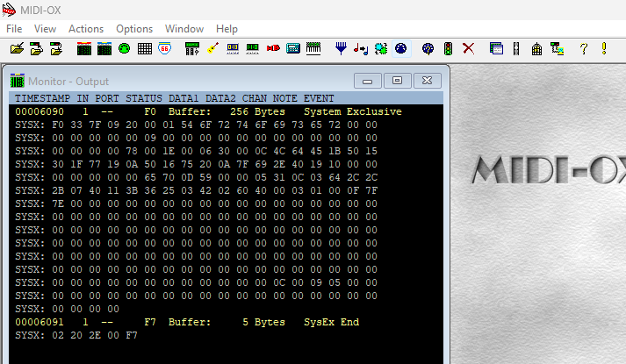The width and height of the screenshot is (626, 364).
Task: Open the Window menu
Action: pos(184,29)
